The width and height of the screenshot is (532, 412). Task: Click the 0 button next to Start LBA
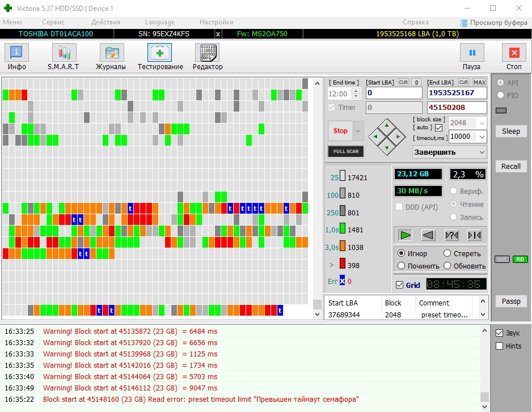(417, 82)
